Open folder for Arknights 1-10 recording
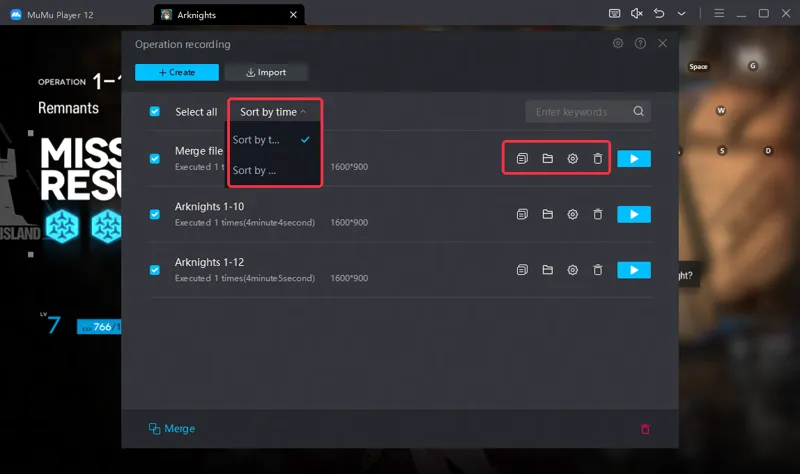 (x=547, y=214)
